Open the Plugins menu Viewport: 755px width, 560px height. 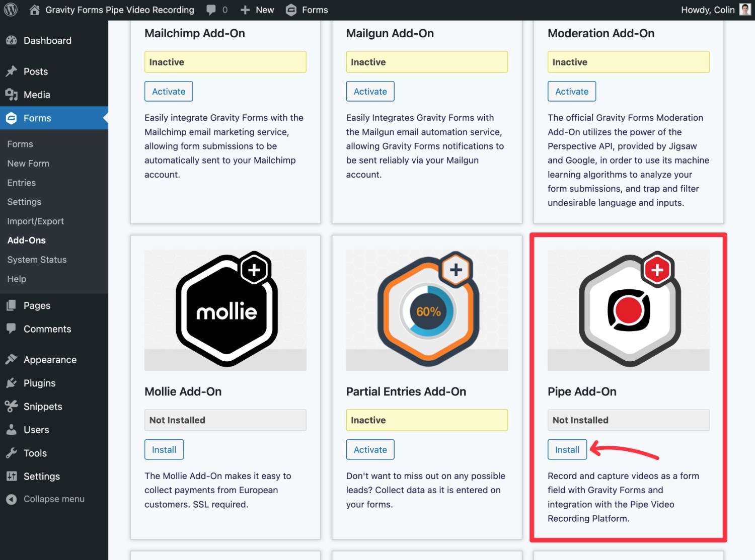pyautogui.click(x=40, y=383)
